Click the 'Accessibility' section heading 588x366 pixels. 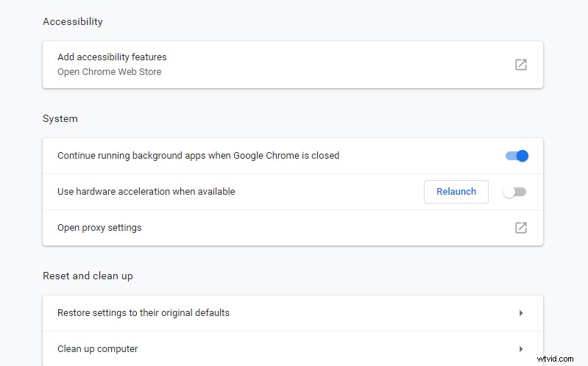(72, 22)
